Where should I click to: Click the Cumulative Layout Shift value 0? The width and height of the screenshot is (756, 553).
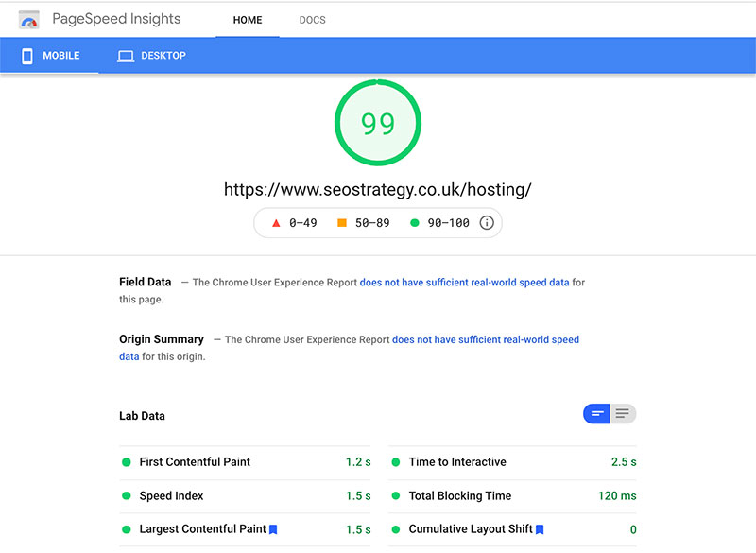click(633, 529)
